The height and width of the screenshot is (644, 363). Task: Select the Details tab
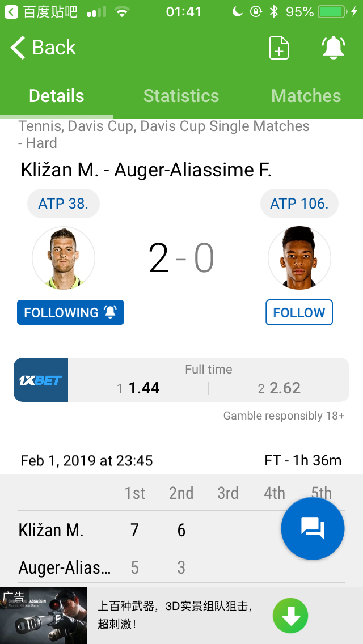tap(57, 96)
